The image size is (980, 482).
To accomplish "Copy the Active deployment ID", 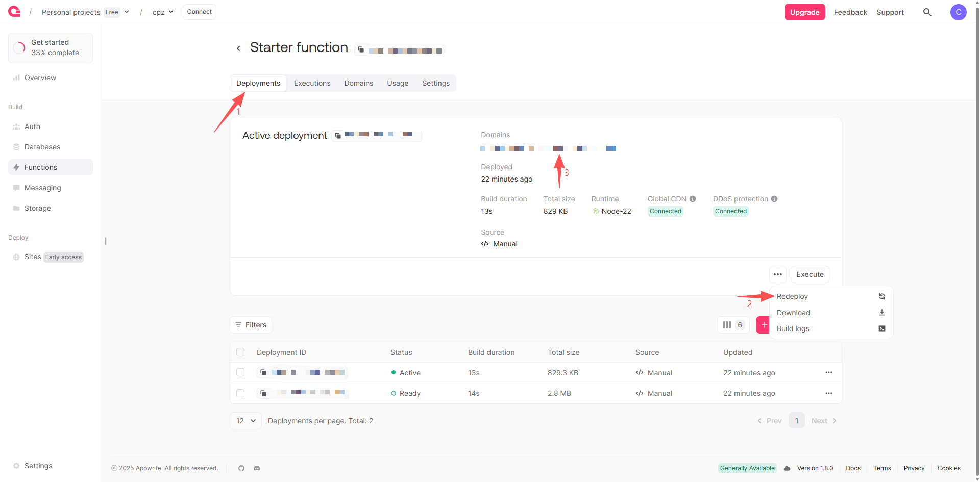I will (338, 136).
